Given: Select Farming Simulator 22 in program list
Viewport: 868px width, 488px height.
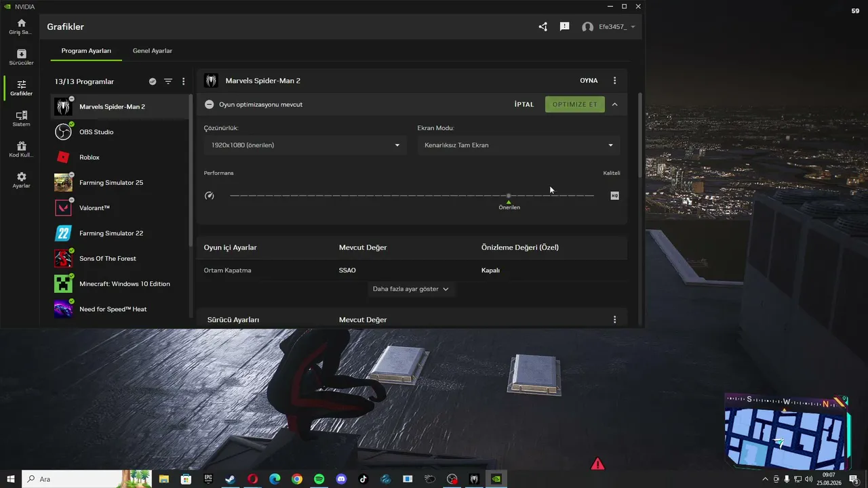Looking at the screenshot, I should (x=121, y=233).
